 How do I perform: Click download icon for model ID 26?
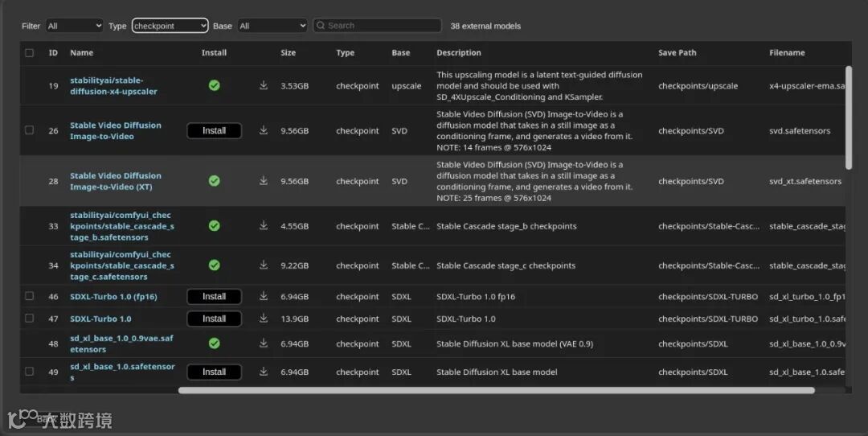(x=264, y=130)
